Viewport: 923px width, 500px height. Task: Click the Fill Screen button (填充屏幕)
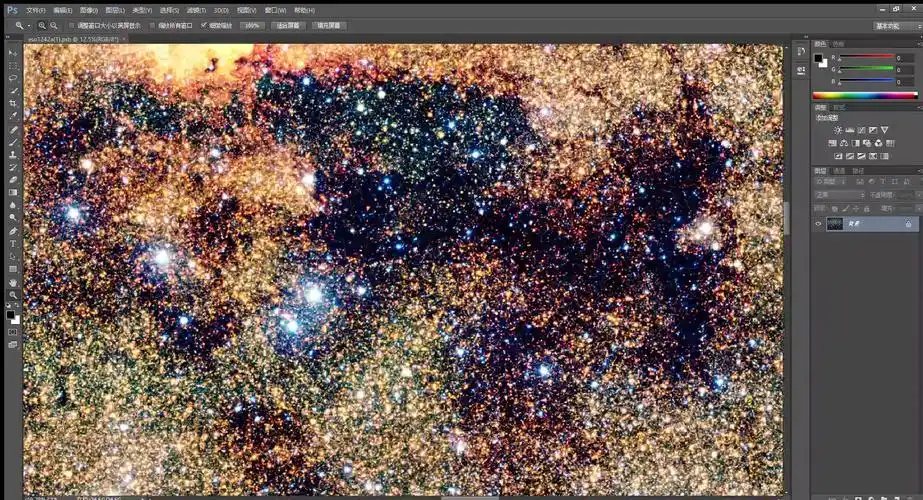[x=328, y=25]
